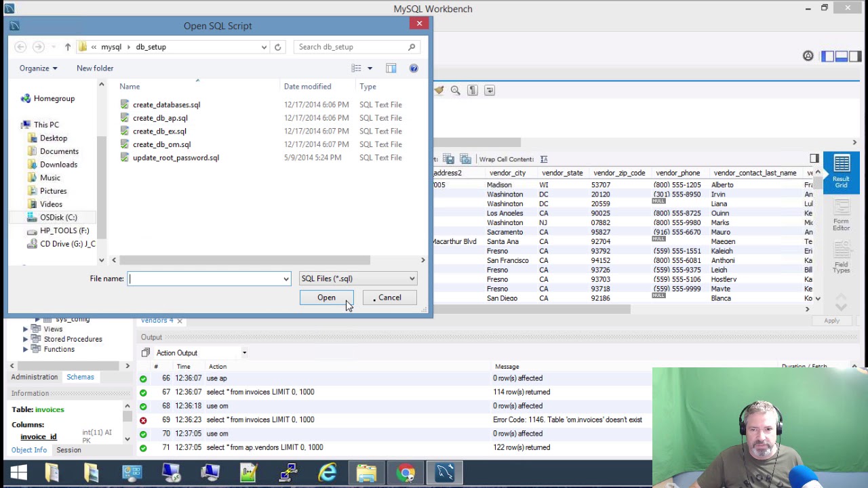Screen dimensions: 868x488
Task: Open Videos in navigation pane
Action: tap(51, 204)
